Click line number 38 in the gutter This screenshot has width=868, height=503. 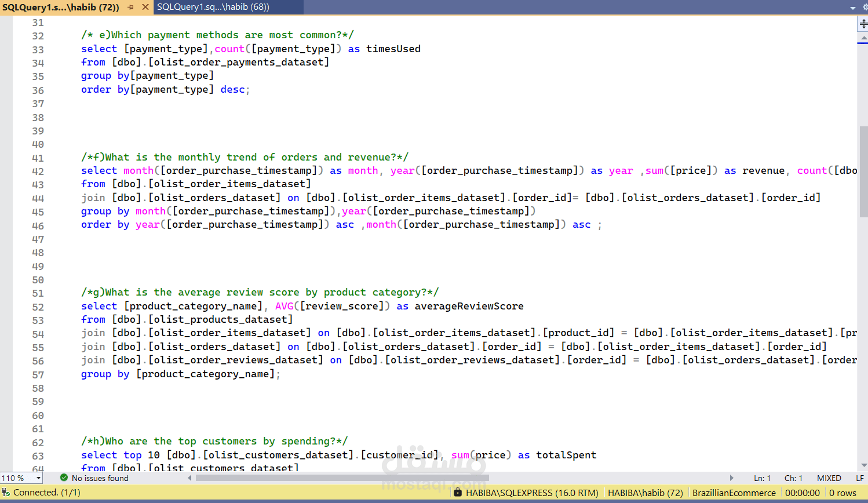tap(38, 118)
